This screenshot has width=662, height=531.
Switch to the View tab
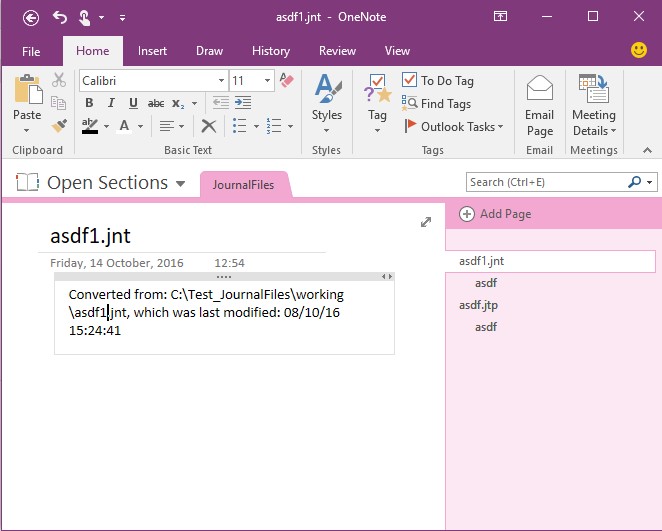pyautogui.click(x=397, y=51)
